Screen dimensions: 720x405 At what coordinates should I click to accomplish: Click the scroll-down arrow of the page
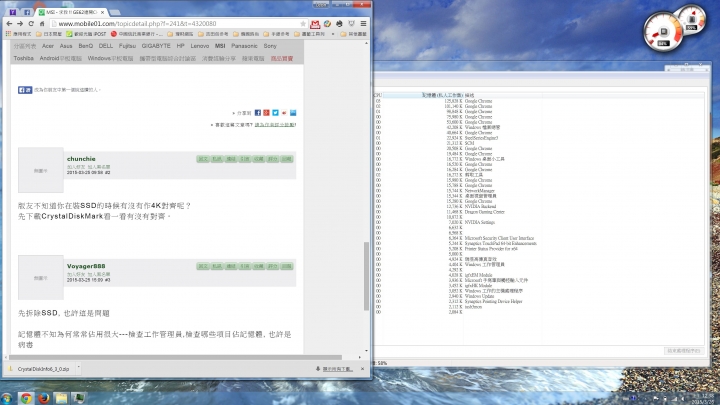pos(366,350)
